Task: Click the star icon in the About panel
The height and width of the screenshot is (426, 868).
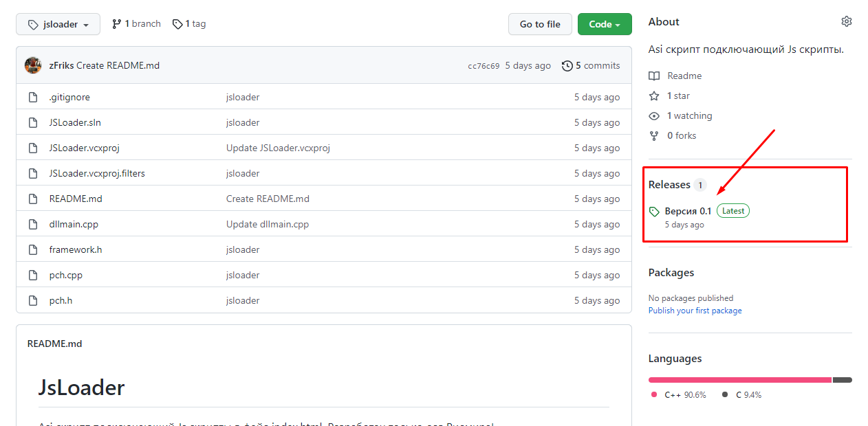Action: coord(654,96)
